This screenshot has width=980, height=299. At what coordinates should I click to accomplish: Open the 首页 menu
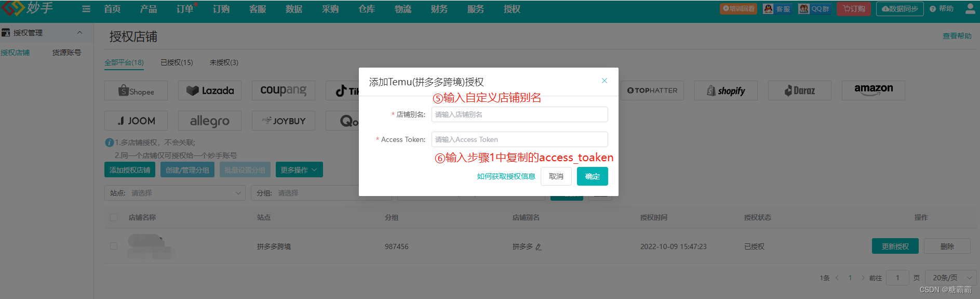(112, 9)
